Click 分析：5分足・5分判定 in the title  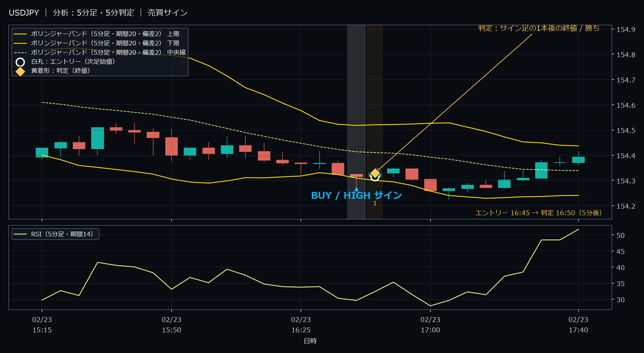click(93, 13)
